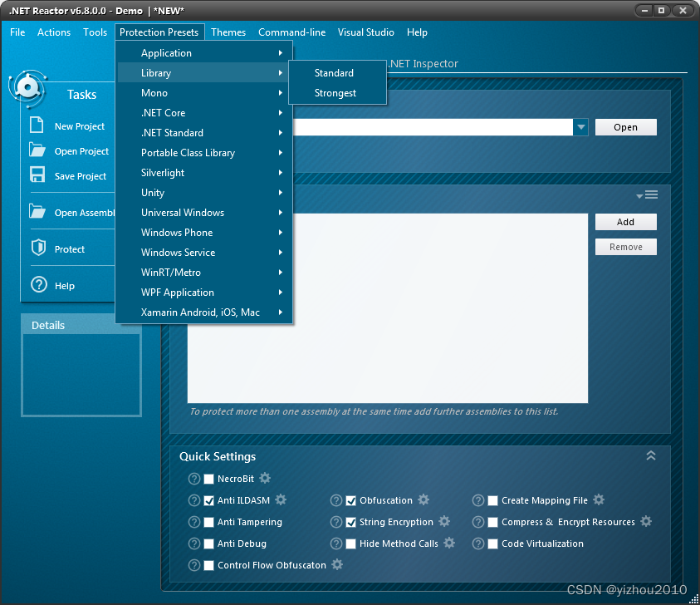
Task: Uncheck the Anti ILDASM checkbox
Action: tap(209, 500)
